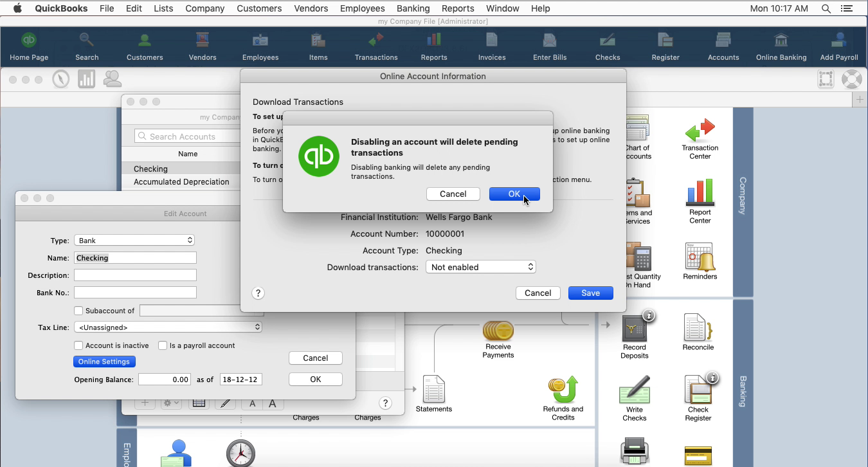Open the Reminders icon
The height and width of the screenshot is (467, 868).
pos(700,261)
